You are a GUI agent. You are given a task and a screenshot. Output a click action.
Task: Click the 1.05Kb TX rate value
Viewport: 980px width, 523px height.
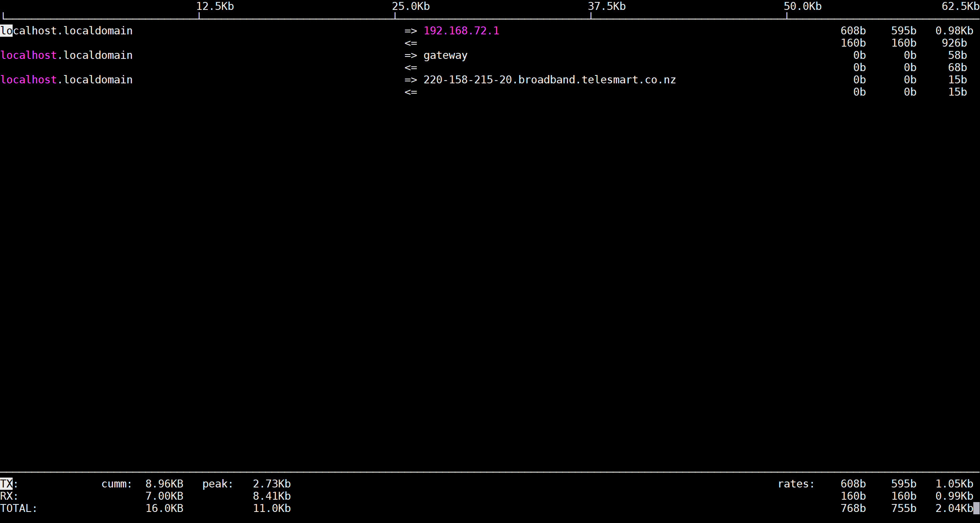click(954, 484)
